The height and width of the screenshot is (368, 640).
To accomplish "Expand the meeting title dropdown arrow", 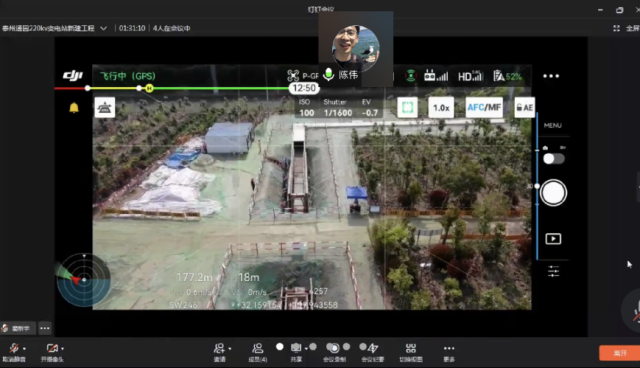I will click(104, 28).
